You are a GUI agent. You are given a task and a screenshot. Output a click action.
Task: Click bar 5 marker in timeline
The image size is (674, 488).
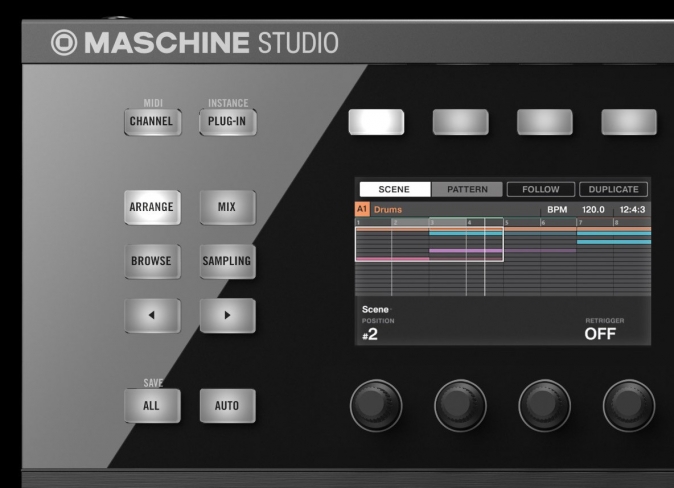click(507, 222)
